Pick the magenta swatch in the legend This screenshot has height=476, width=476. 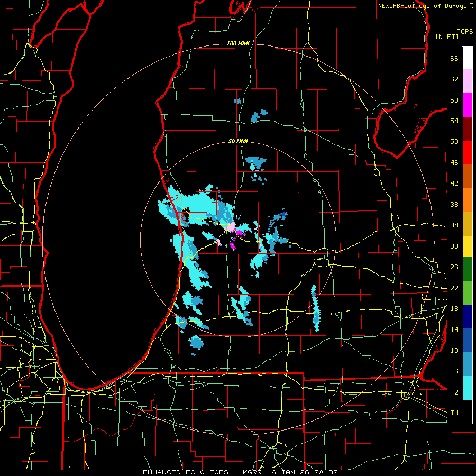[x=467, y=105]
